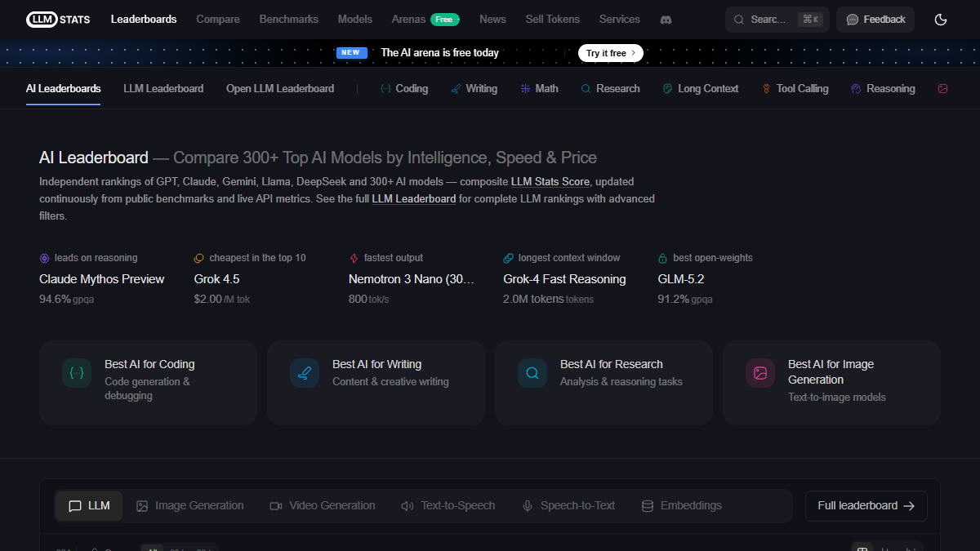Open the Benchmarks menu item
Viewport: 980px width, 551px height.
(x=289, y=19)
